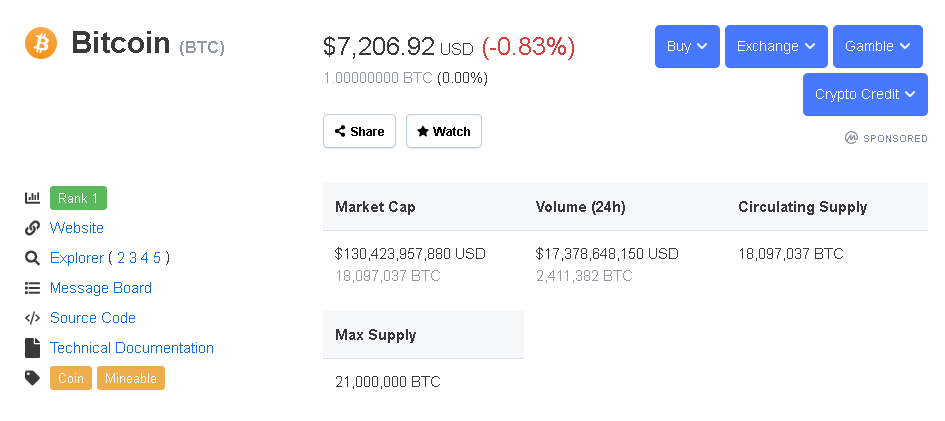Click the code brackets icon beside Source Code
945x421 pixels.
[x=33, y=318]
